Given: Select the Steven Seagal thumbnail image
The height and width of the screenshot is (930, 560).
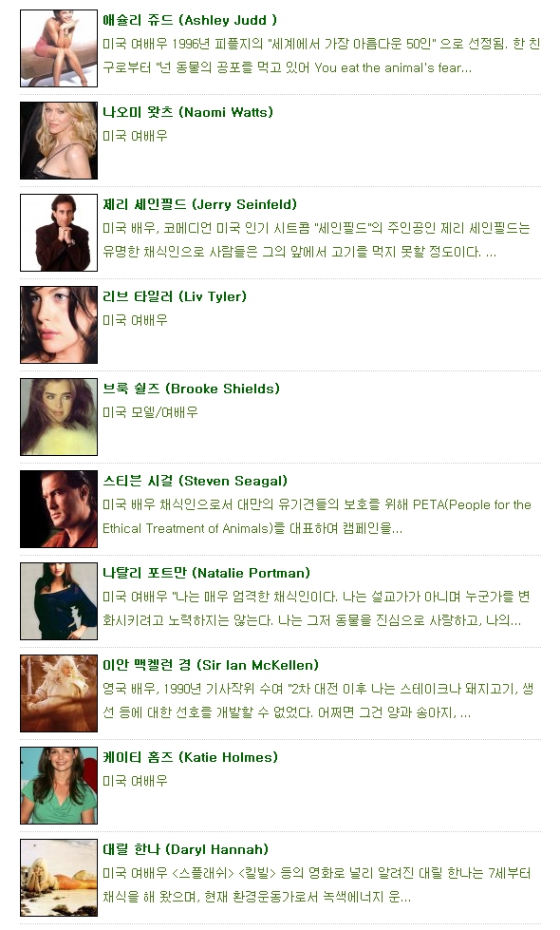Looking at the screenshot, I should [x=59, y=509].
